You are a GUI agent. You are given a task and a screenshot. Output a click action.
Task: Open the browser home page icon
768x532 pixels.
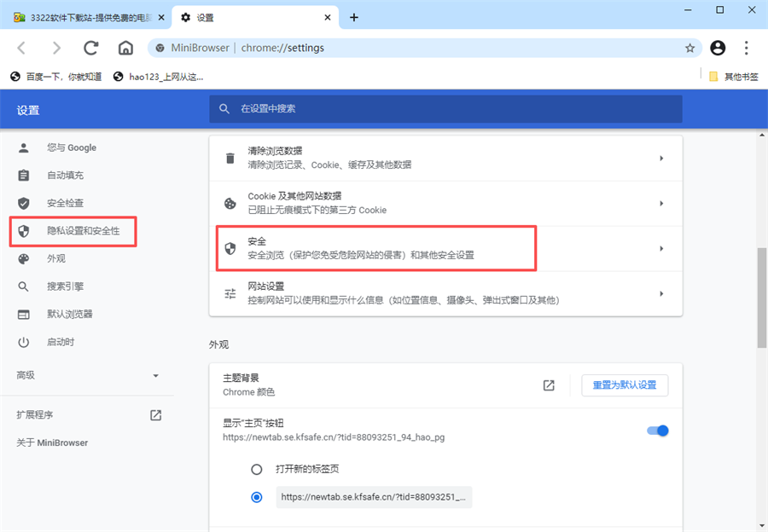(x=125, y=49)
